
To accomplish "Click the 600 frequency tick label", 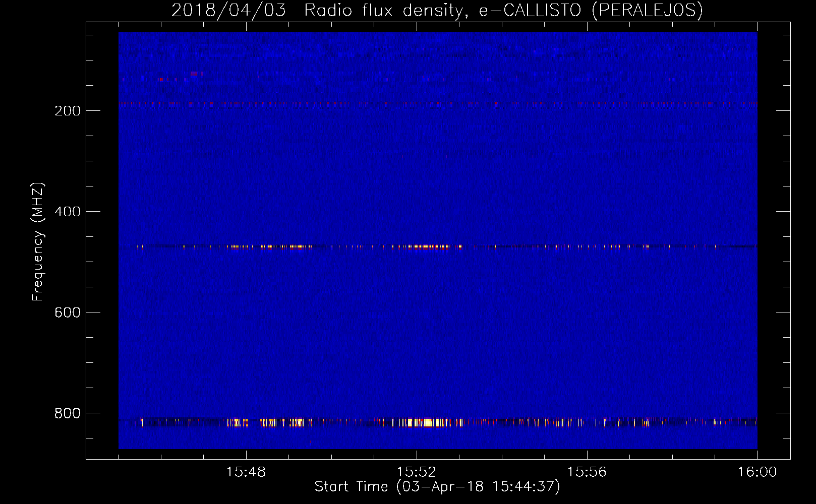I will click(x=68, y=312).
